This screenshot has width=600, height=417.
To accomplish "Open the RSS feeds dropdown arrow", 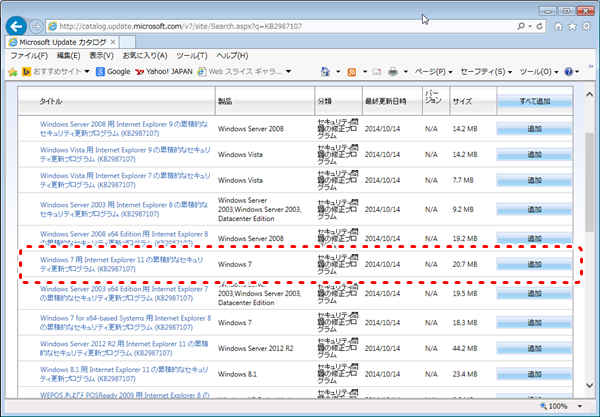I will (365, 72).
